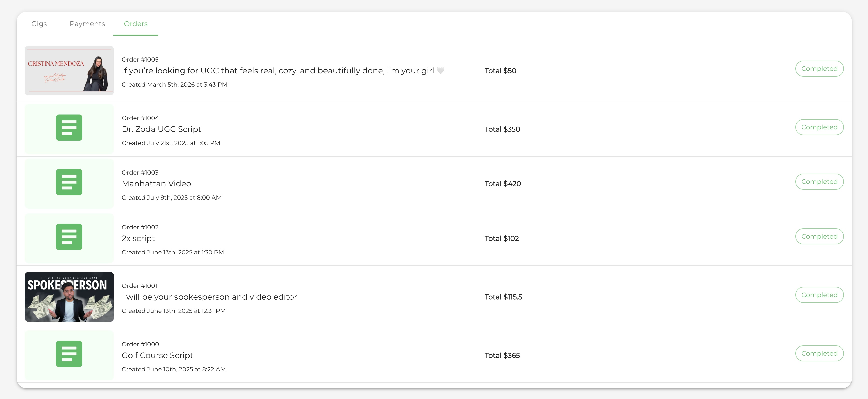This screenshot has height=399, width=868.
Task: Open the Cristina Mendoza order thumbnail
Action: coord(69,70)
